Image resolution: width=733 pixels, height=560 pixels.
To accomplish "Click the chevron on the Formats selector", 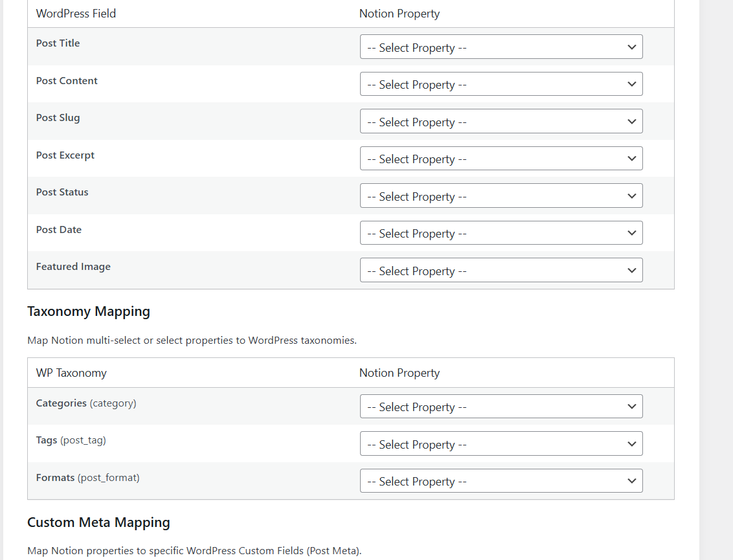I will point(631,480).
